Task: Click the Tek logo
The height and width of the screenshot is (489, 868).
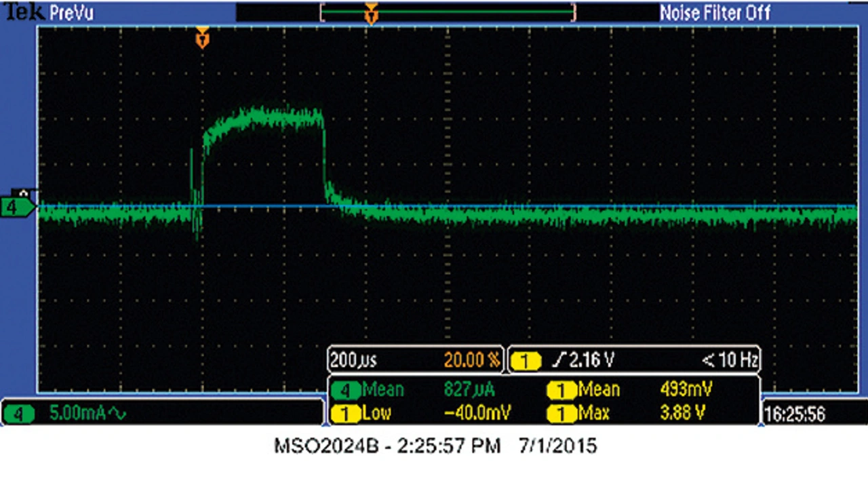Action: point(24,12)
